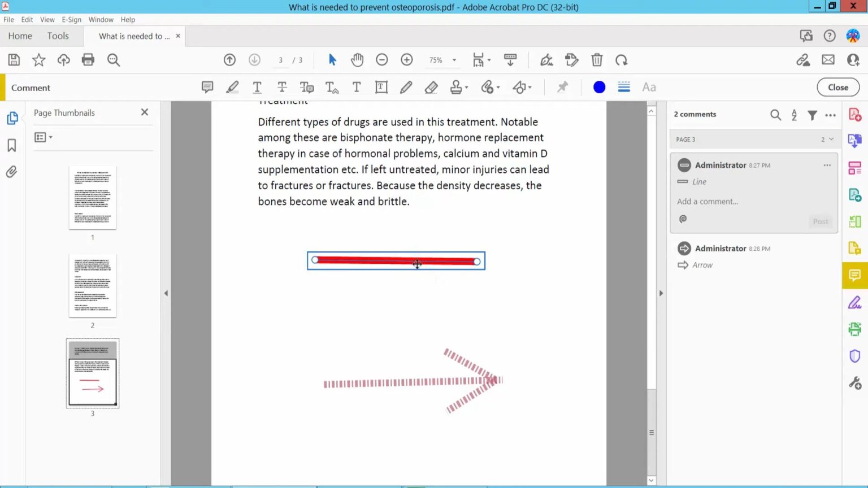Select the Text Box tool

(x=381, y=87)
